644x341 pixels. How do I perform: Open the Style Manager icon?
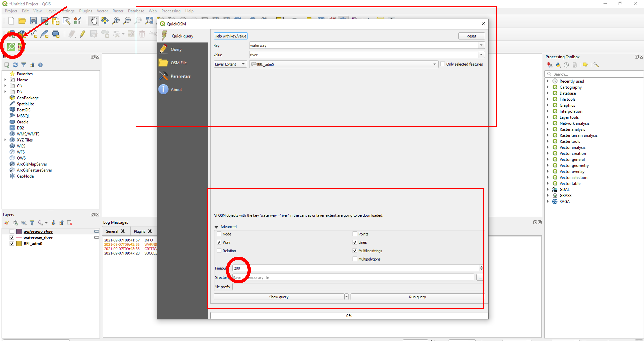pos(77,21)
